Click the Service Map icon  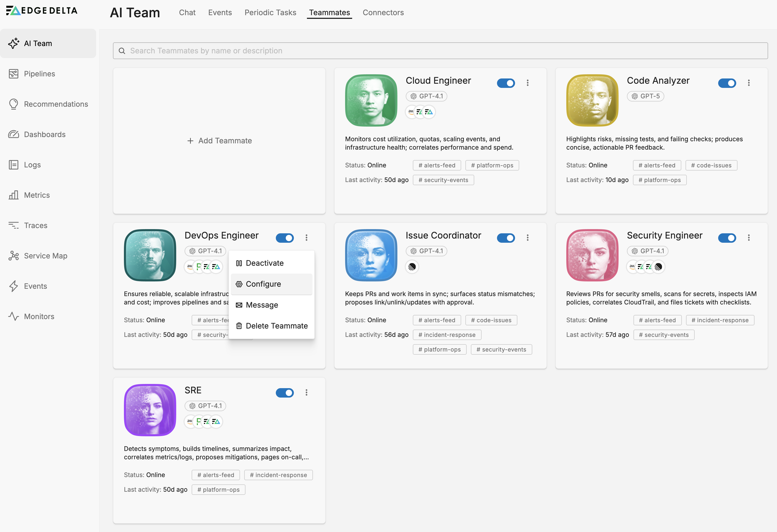coord(13,256)
